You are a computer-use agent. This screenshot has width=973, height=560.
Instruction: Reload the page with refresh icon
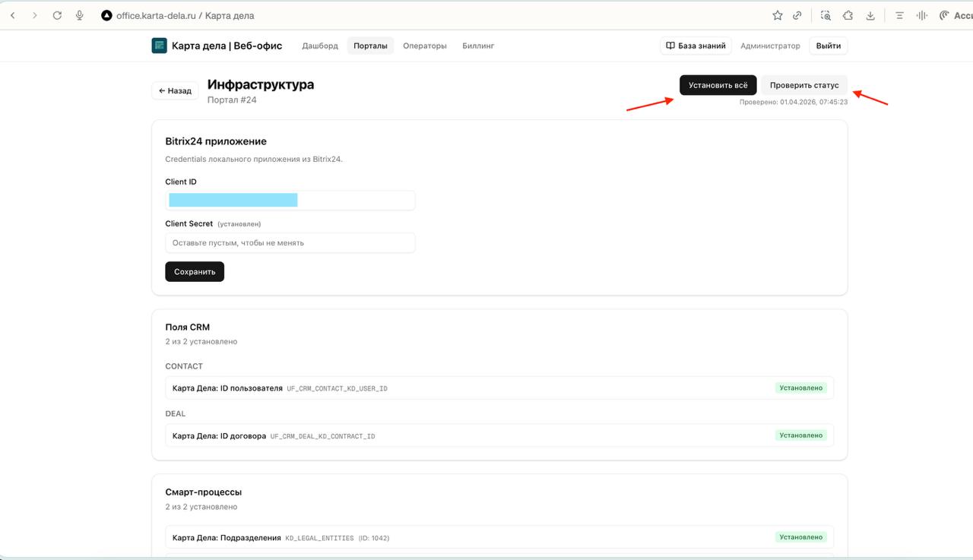57,15
